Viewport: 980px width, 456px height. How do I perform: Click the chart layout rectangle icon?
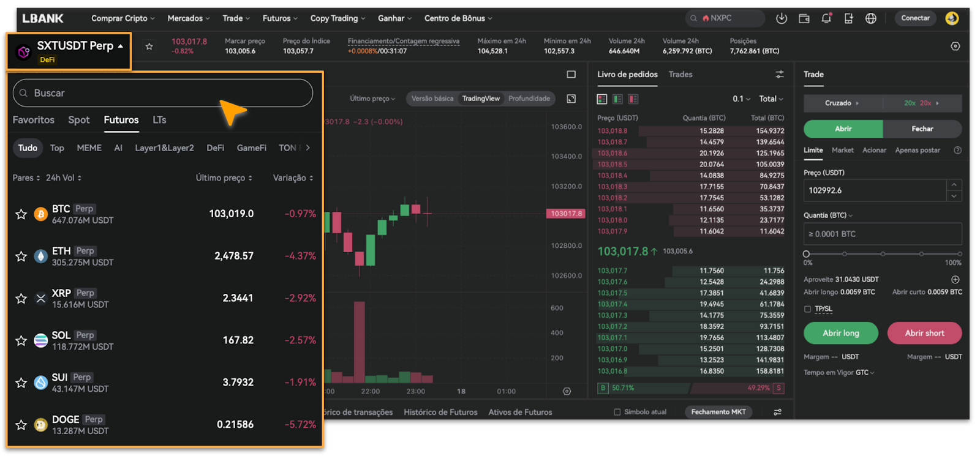pyautogui.click(x=571, y=75)
